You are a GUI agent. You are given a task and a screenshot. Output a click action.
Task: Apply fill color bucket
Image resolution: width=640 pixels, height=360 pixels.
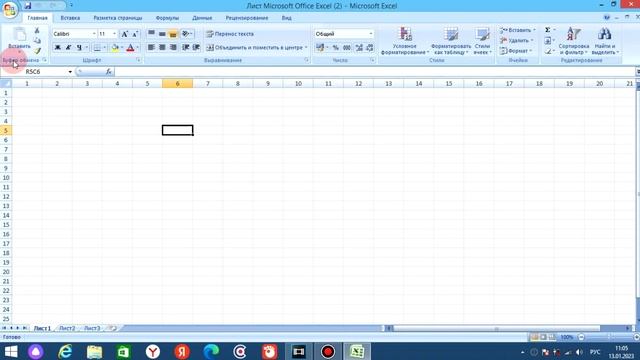(115, 48)
